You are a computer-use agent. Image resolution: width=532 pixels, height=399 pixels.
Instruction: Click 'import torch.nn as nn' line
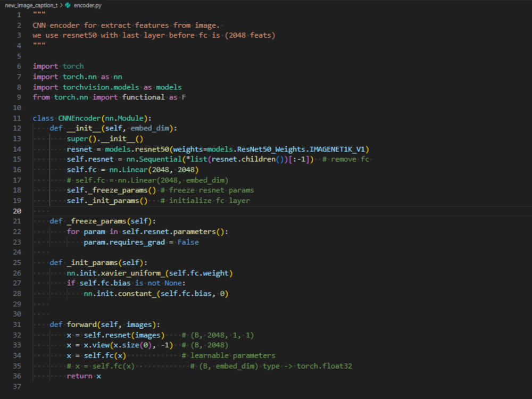tap(77, 77)
